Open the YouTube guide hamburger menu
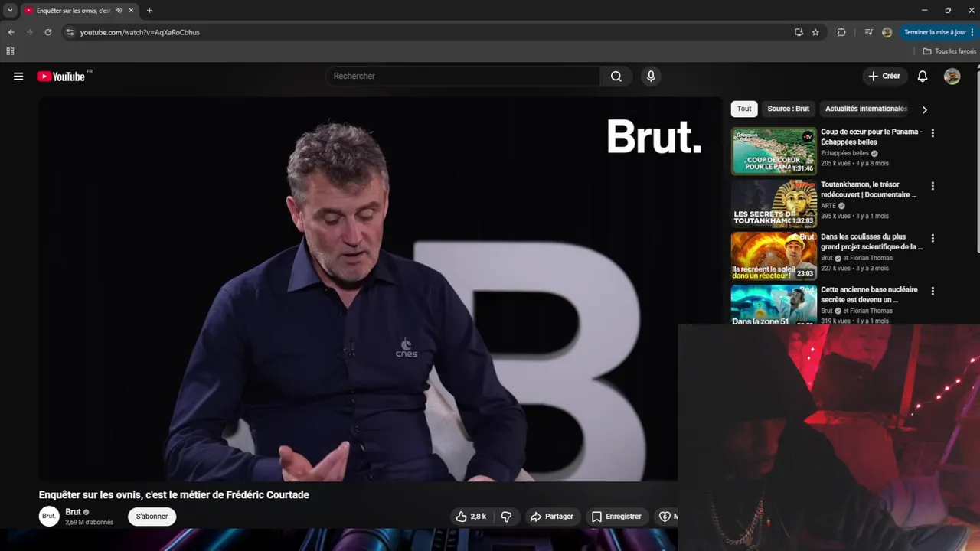This screenshot has height=551, width=980. click(x=18, y=77)
